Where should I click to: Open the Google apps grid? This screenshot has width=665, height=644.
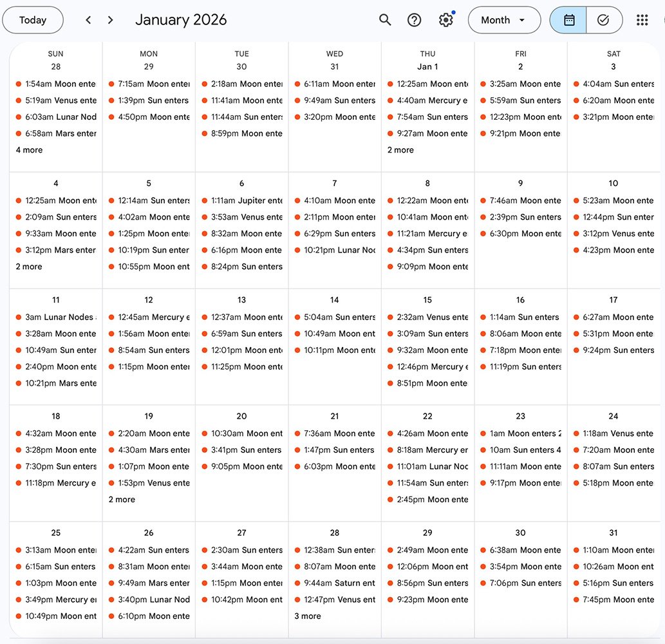(x=642, y=20)
